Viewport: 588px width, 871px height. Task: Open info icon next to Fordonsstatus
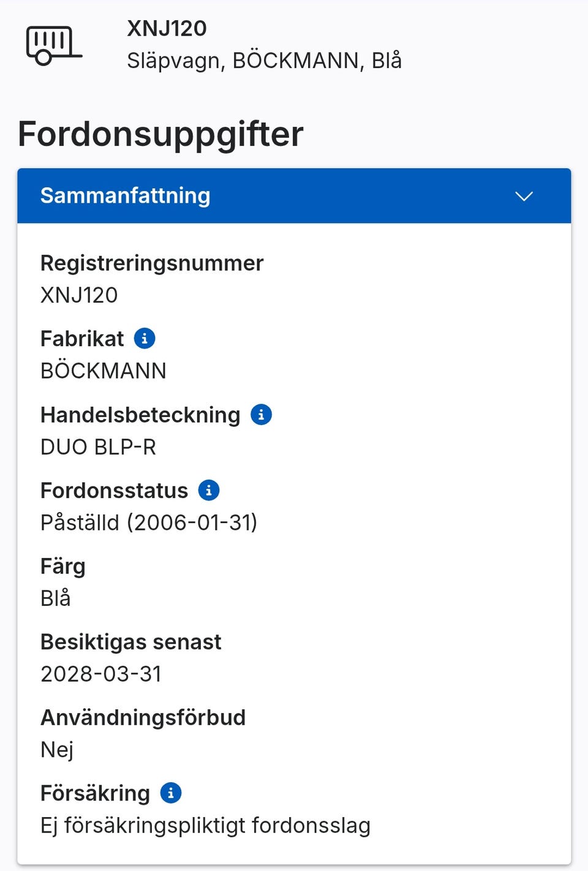tap(209, 490)
